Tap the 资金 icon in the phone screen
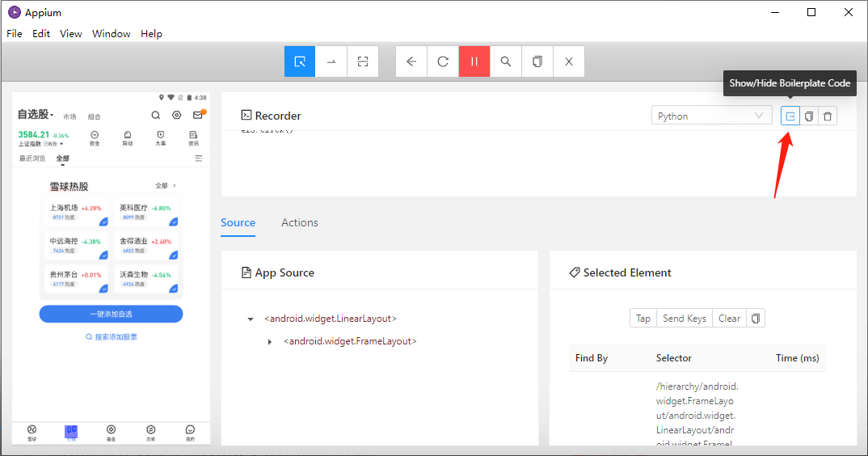 click(95, 138)
